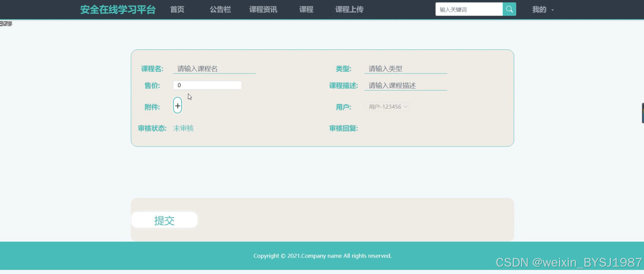644x274 pixels.
Task: Open the 课程 navigation item
Action: (306, 9)
